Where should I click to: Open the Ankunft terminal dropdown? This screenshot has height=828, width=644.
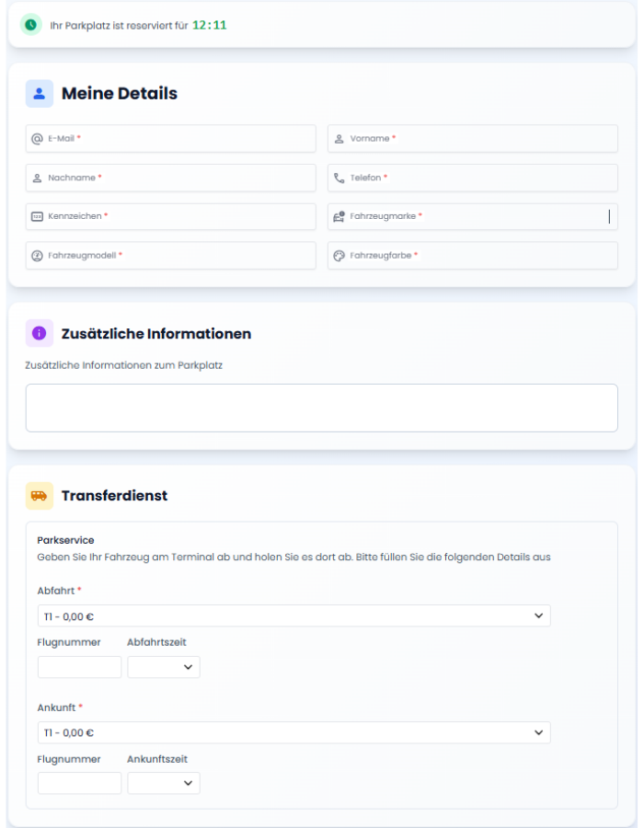click(293, 732)
